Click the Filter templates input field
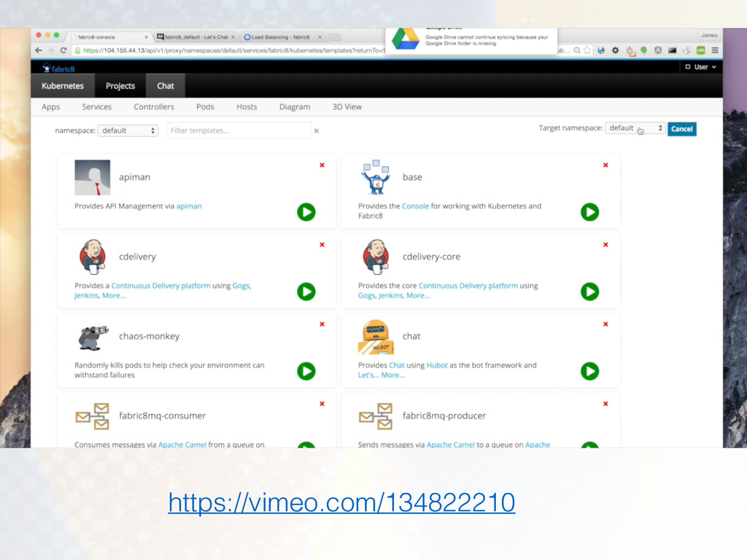This screenshot has height=560, width=747. (239, 131)
